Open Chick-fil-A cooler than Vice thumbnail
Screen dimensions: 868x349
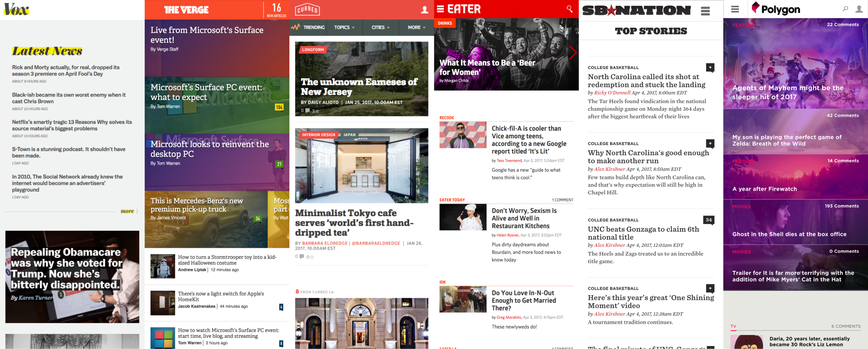[x=463, y=135]
